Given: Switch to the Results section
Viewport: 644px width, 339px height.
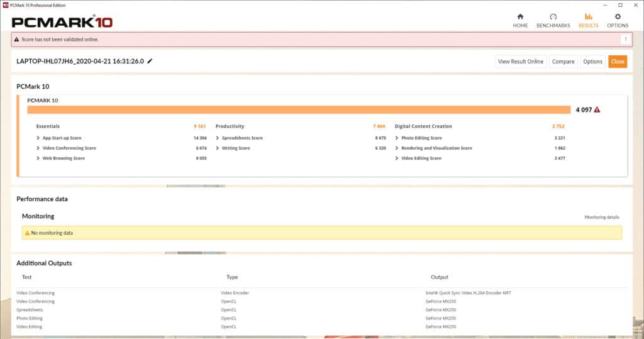Looking at the screenshot, I should coord(588,21).
